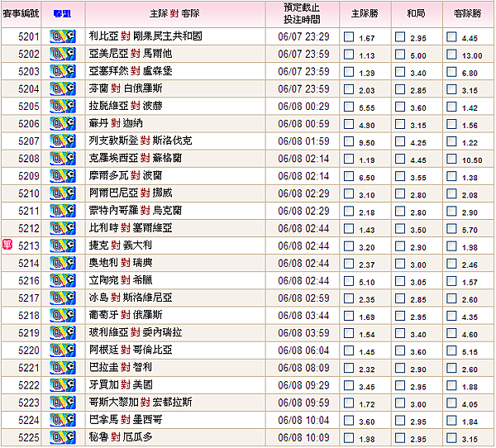Click the league icon for match 5218
The width and height of the screenshot is (496, 448).
[63, 316]
